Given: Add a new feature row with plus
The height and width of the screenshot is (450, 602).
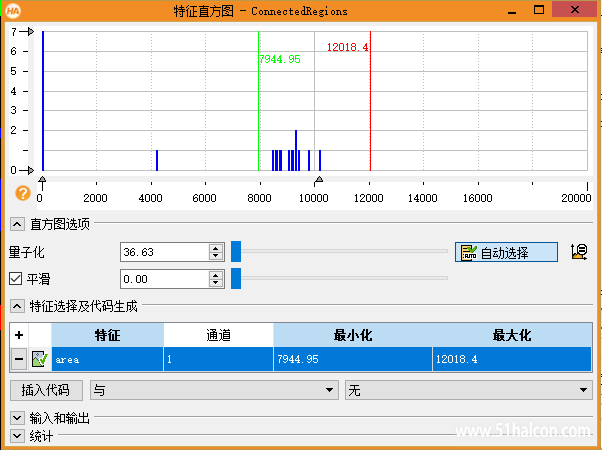Looking at the screenshot, I should click(x=19, y=335).
